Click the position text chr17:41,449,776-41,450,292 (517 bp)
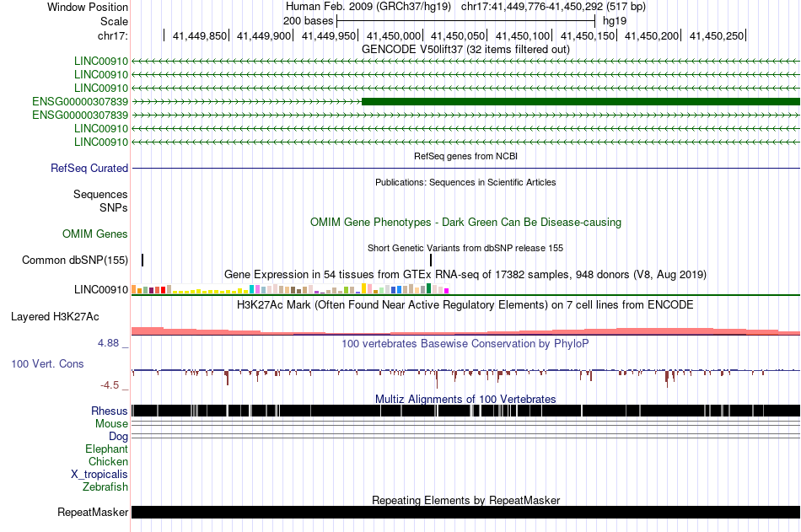This screenshot has height=532, width=801. [553, 7]
